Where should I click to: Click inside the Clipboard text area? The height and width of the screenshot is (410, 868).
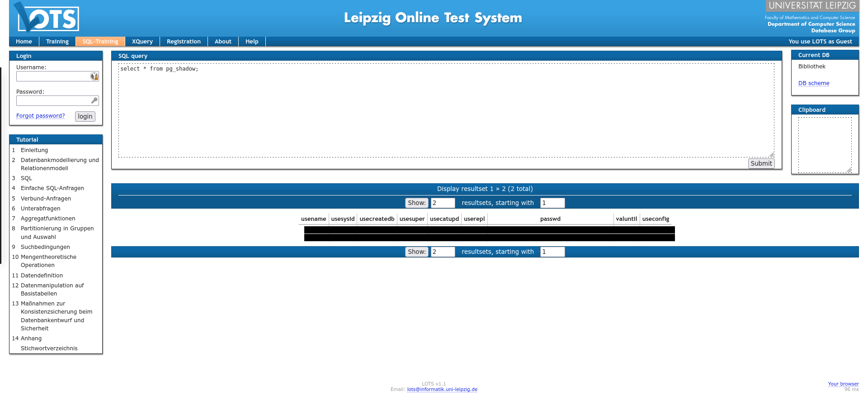tap(825, 145)
